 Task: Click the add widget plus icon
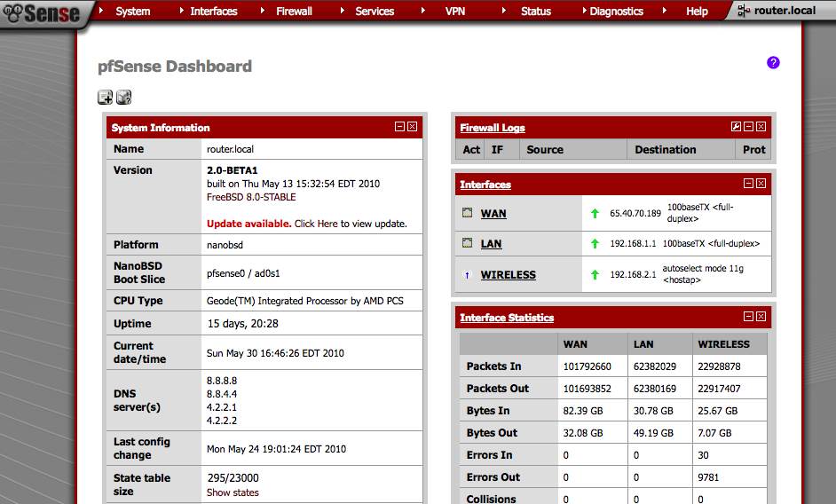coord(105,97)
